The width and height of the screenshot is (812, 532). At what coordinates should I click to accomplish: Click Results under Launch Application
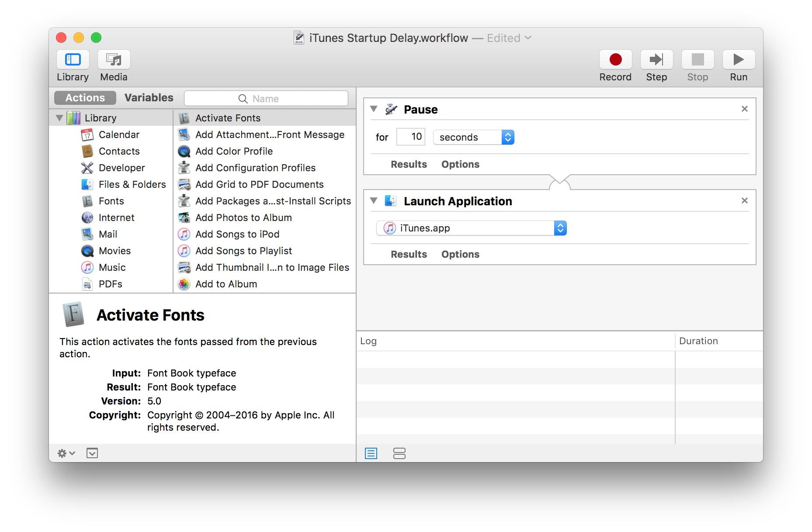409,254
